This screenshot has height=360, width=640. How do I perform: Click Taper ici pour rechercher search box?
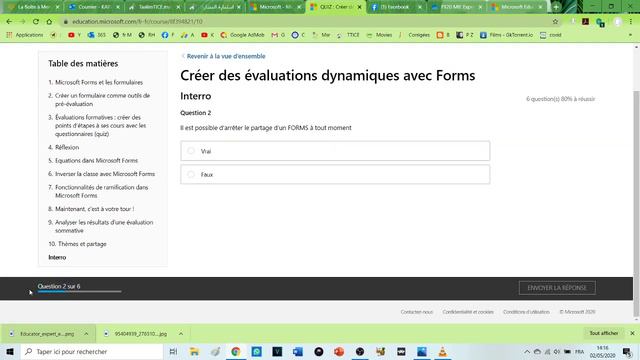coord(91,351)
